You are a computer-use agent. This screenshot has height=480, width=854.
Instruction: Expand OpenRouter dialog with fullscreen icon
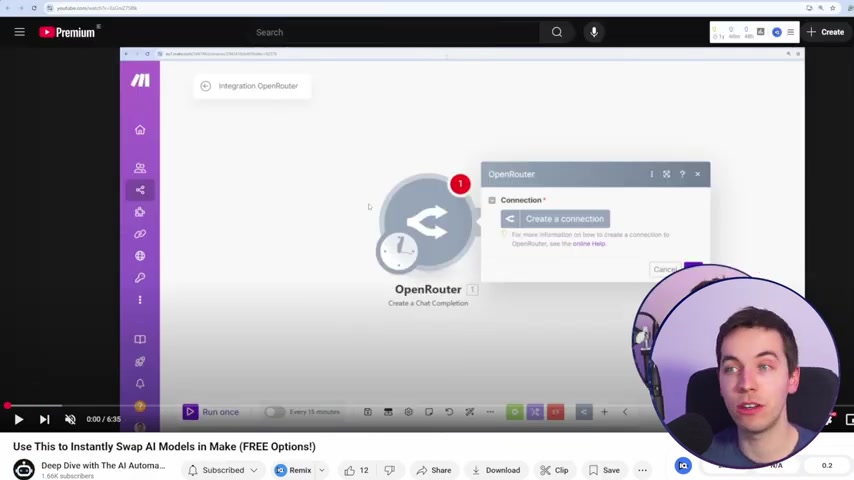667,174
